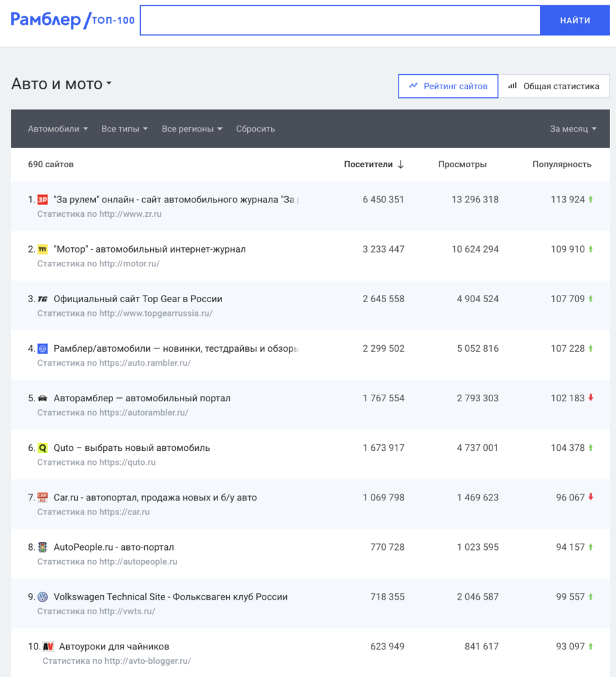This screenshot has width=616, height=677.
Task: Open statistics for topgearrussia.ru
Action: (x=125, y=313)
